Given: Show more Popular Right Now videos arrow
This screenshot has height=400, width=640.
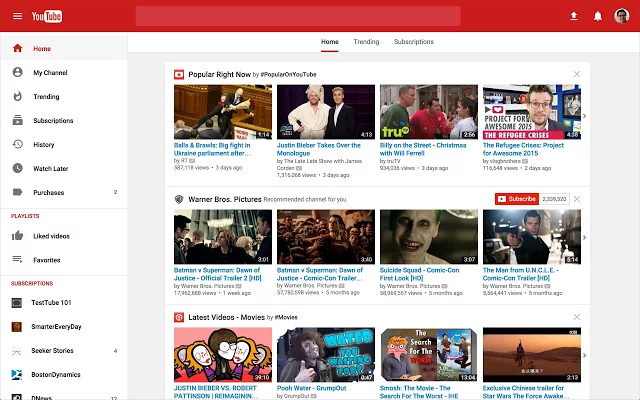Looking at the screenshot, I should point(584,116).
